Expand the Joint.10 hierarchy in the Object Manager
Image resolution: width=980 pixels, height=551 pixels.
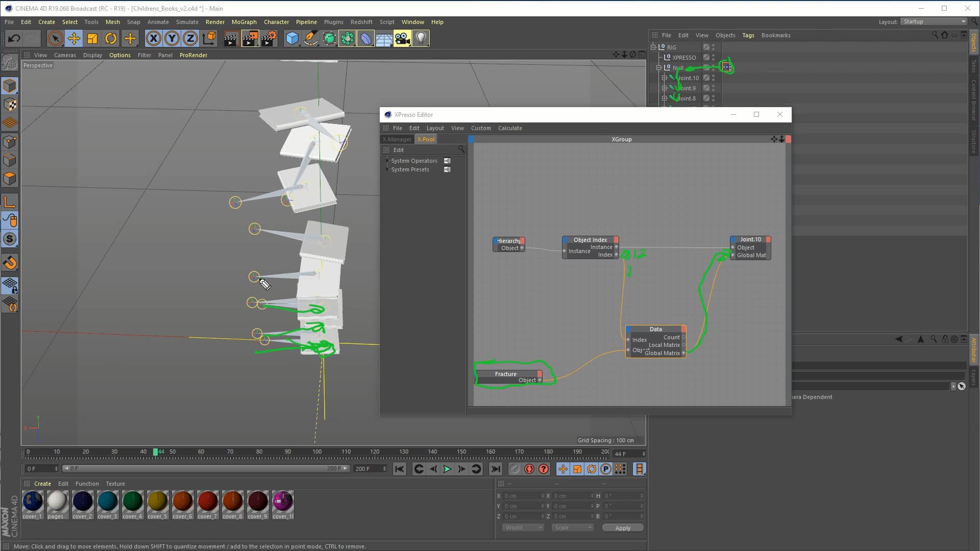click(664, 78)
